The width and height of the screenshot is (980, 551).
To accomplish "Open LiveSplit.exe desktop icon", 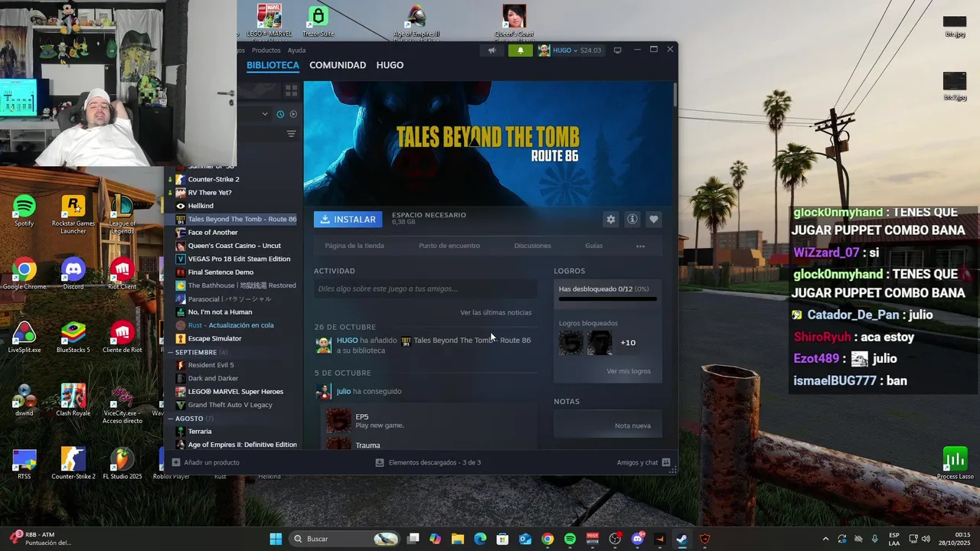I will point(24,337).
